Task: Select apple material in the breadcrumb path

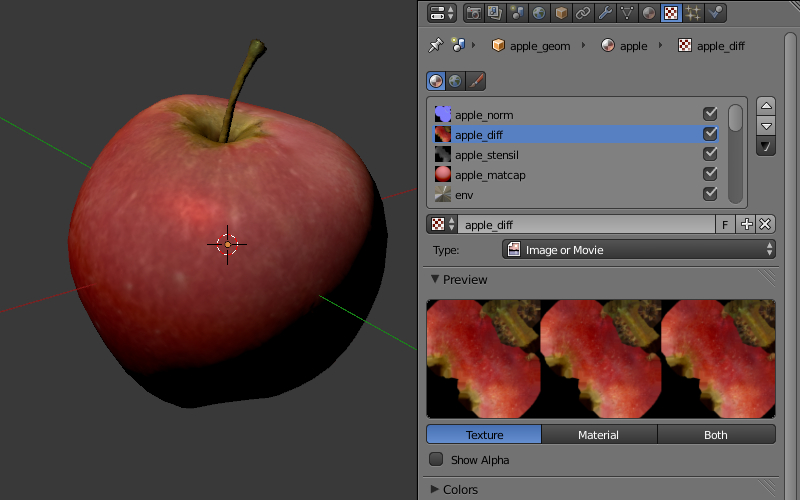Action: pos(624,46)
